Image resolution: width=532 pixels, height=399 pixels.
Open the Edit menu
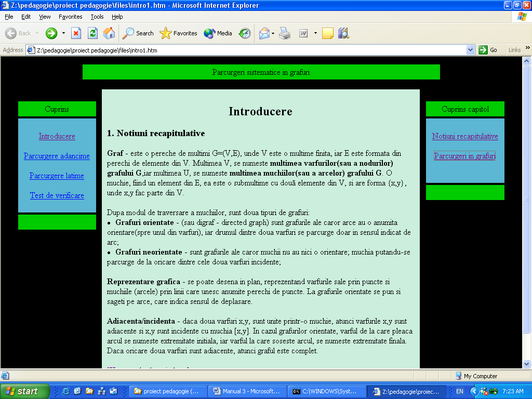click(x=26, y=17)
